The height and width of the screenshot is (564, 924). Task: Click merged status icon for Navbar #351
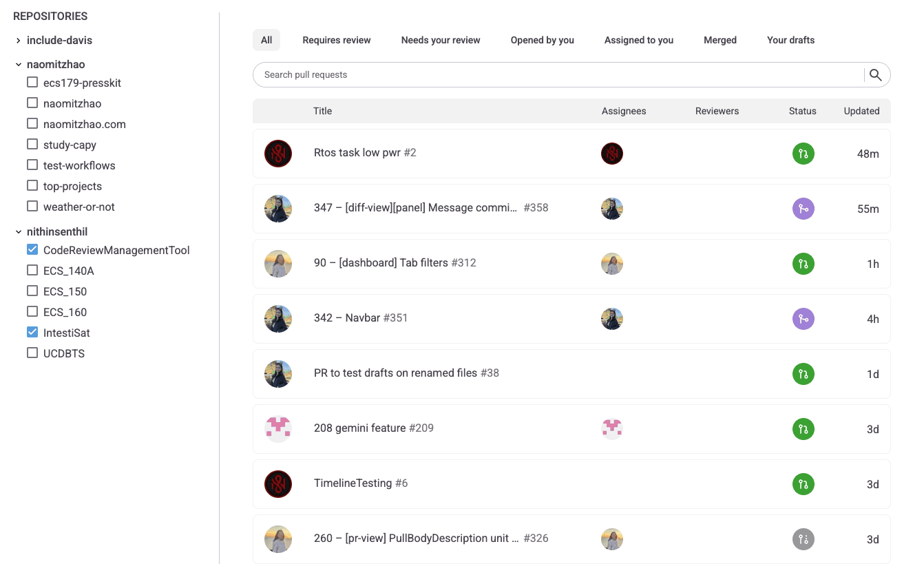pos(803,319)
